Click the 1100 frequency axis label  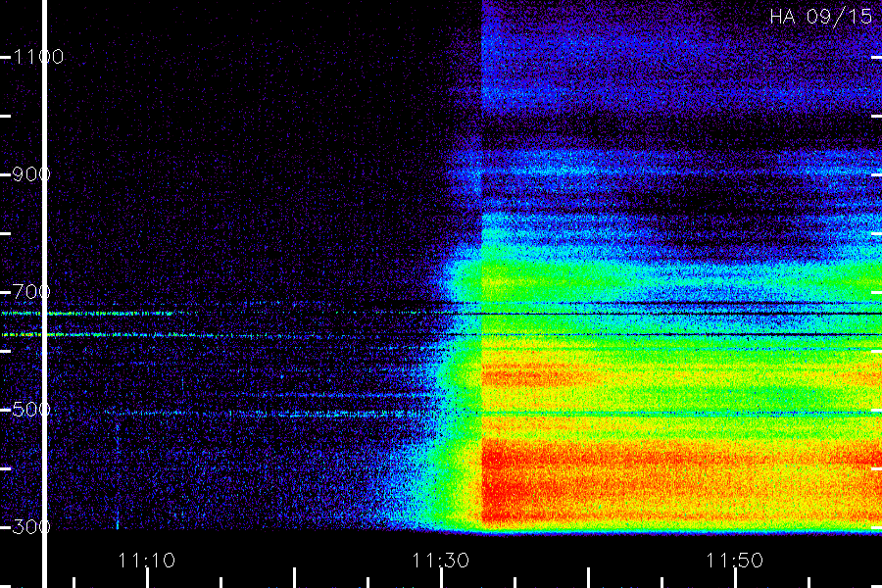pyautogui.click(x=38, y=57)
